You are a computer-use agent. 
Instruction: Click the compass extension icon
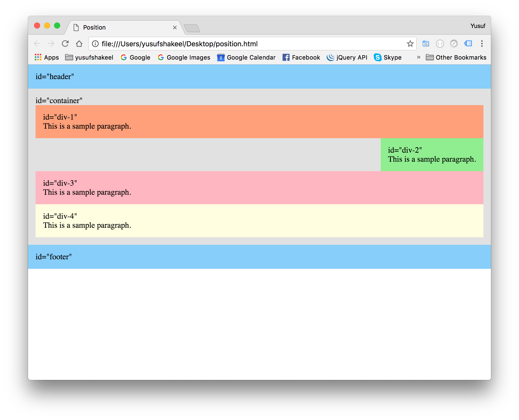[454, 44]
